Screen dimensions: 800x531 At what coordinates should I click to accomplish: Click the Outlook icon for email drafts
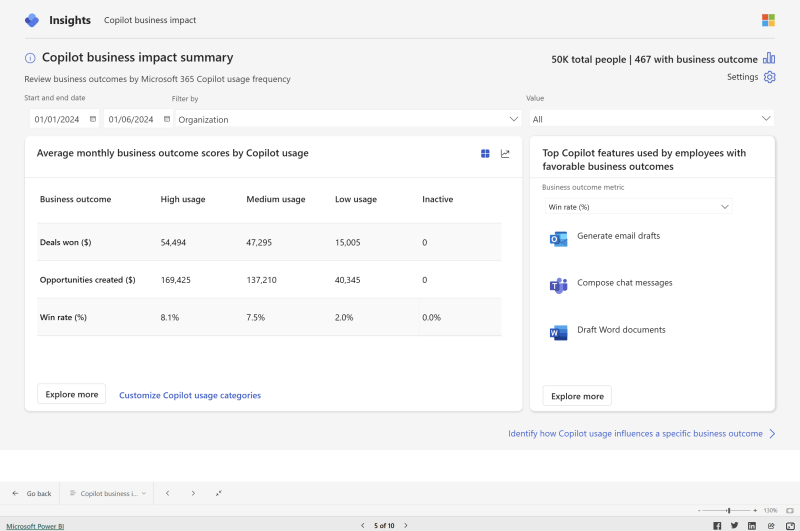click(x=558, y=238)
